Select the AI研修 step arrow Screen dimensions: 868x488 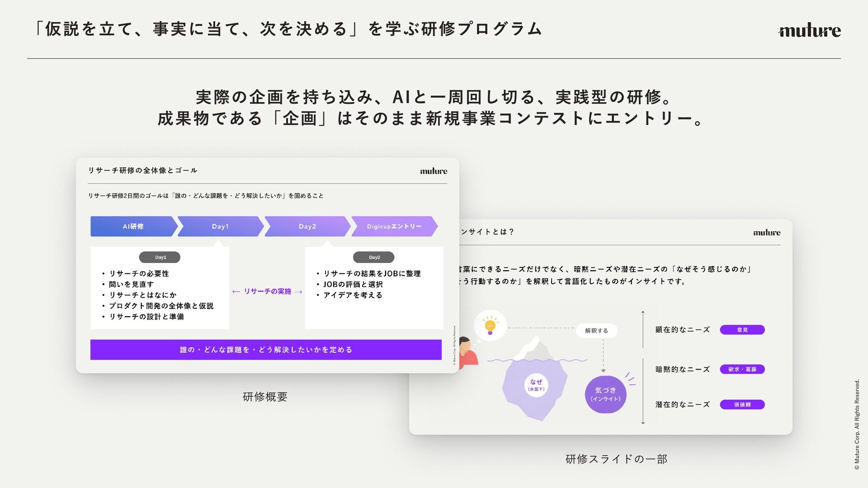click(134, 226)
